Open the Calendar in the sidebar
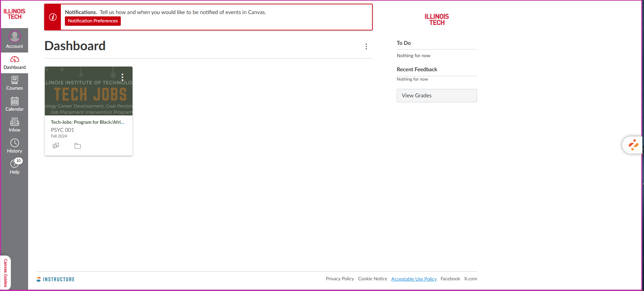The image size is (644, 291). tap(14, 104)
